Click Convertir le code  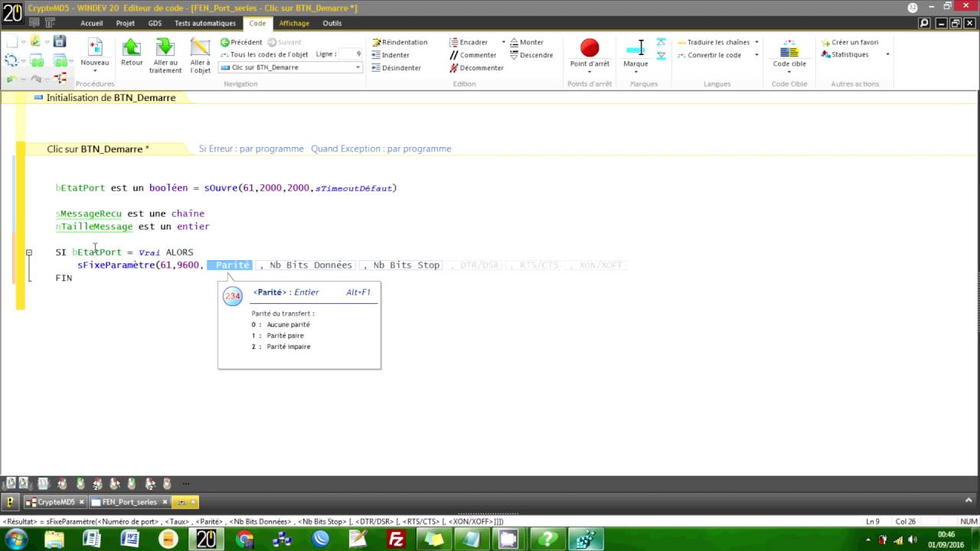tap(708, 55)
